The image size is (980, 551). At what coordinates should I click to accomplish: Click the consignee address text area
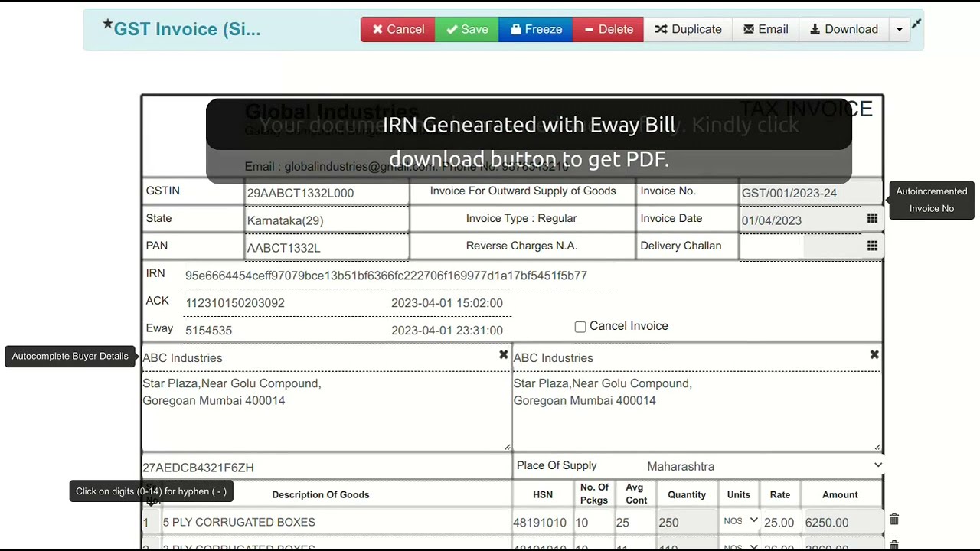coord(697,412)
